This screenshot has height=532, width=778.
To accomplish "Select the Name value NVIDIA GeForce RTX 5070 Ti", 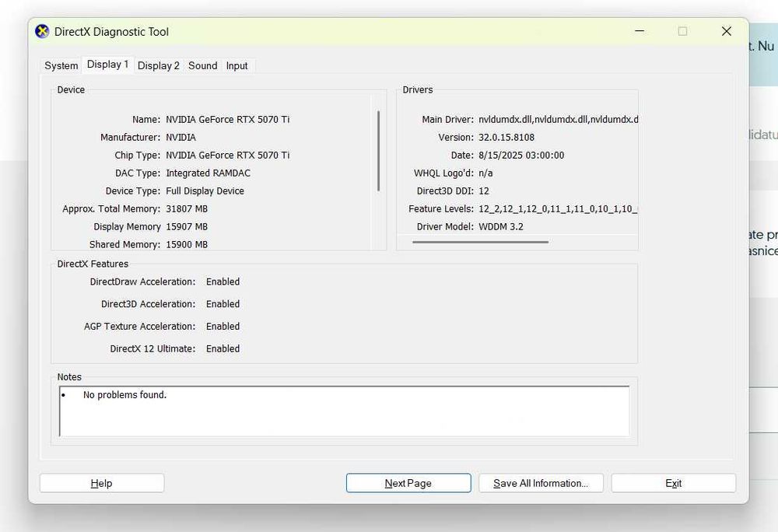I will (x=228, y=120).
